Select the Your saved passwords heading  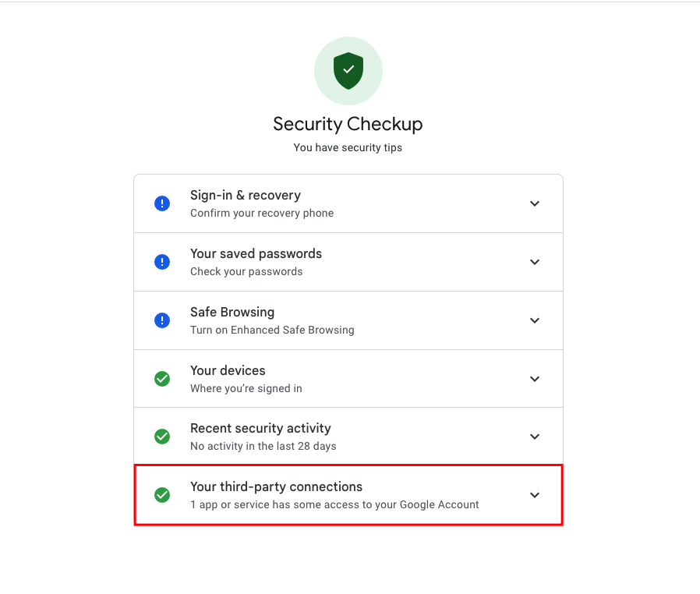(256, 253)
